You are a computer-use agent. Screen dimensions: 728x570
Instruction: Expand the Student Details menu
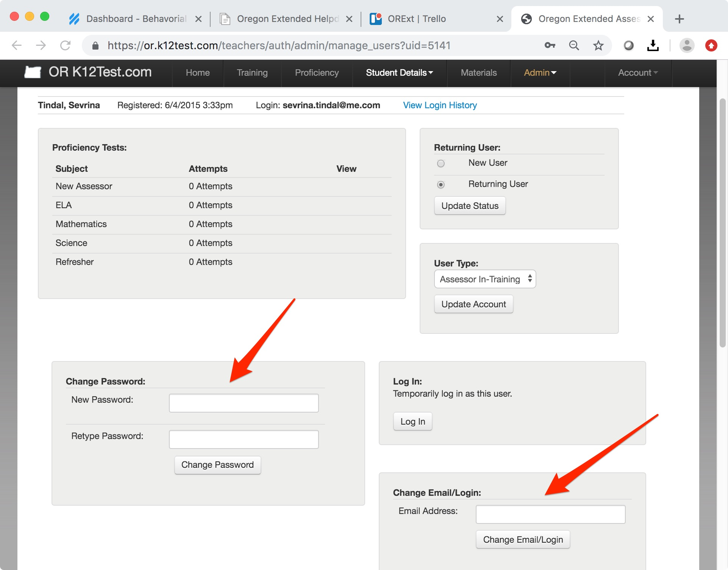click(399, 73)
